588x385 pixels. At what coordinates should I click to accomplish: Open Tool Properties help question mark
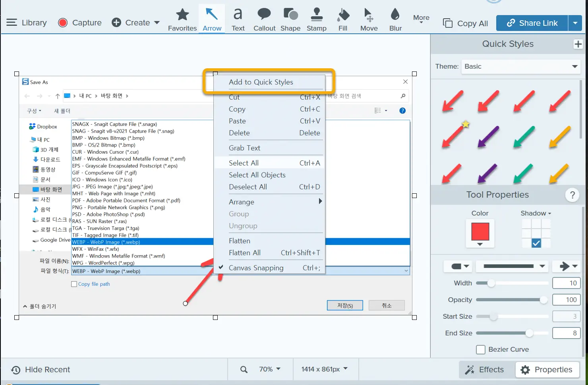point(572,195)
